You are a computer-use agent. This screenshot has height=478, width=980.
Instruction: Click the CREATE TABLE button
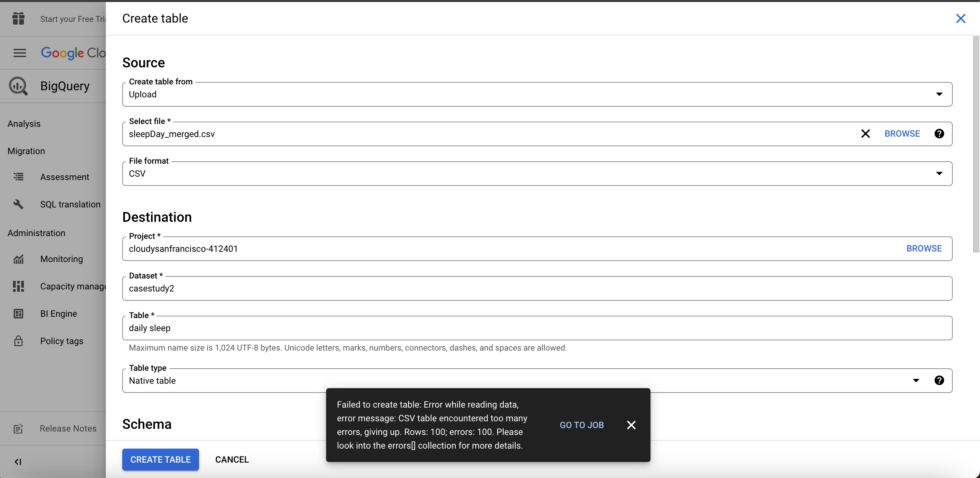160,459
